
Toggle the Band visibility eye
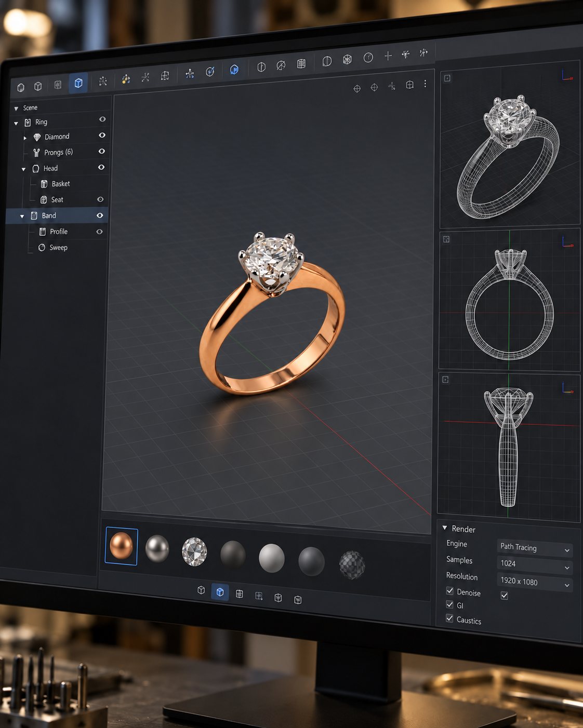[x=100, y=215]
